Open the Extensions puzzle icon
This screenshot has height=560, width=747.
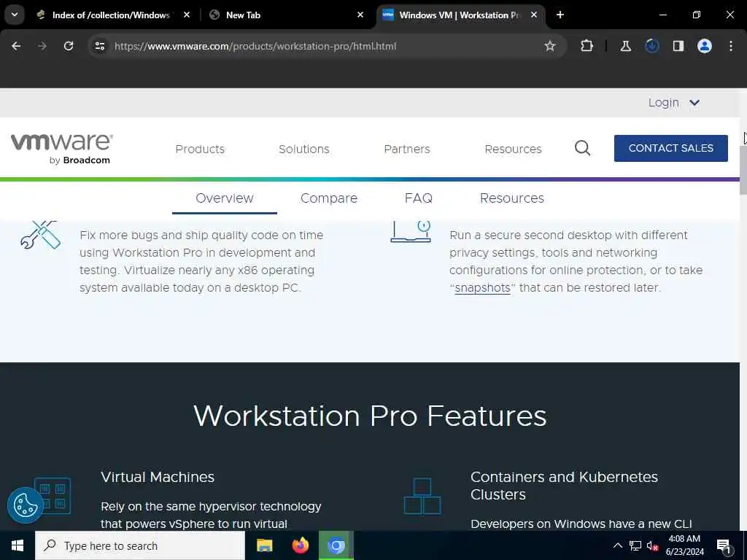click(x=587, y=46)
